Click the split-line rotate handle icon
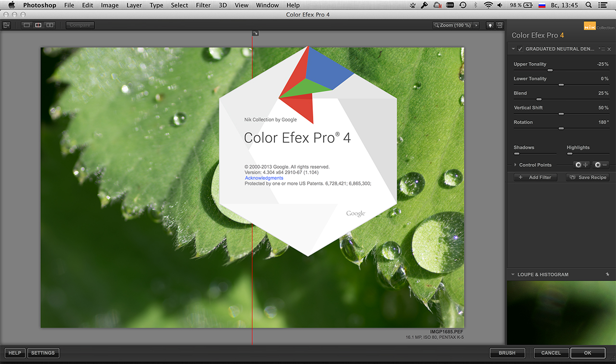The width and height of the screenshot is (616, 364). coord(255,33)
